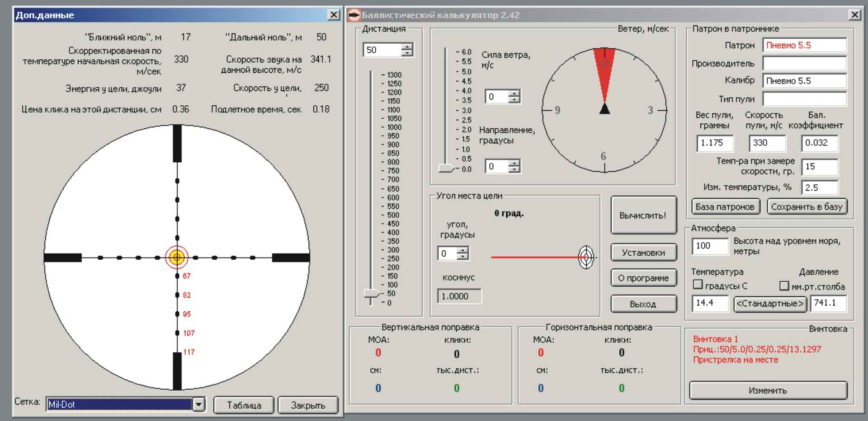Viewport: 868px width, 421px height.
Task: Increase target angle degrees spinner
Action: 462,250
